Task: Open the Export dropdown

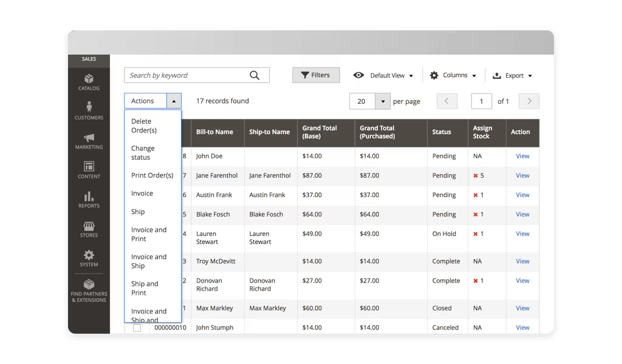Action: coord(512,75)
